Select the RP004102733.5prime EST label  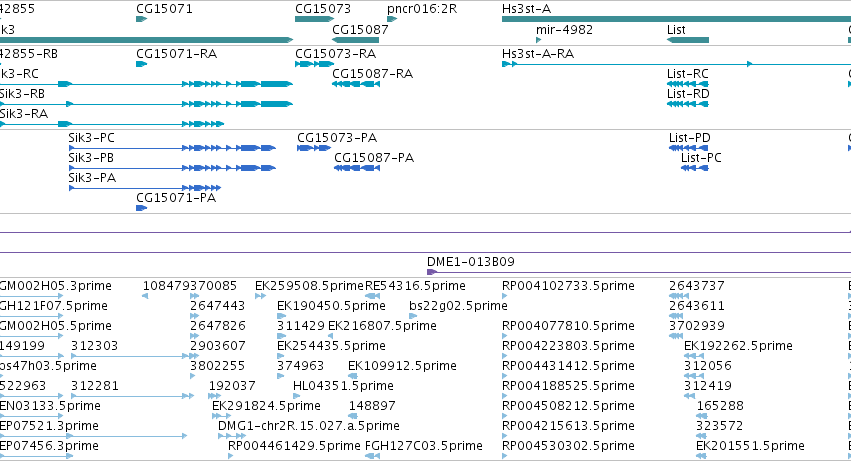568,286
